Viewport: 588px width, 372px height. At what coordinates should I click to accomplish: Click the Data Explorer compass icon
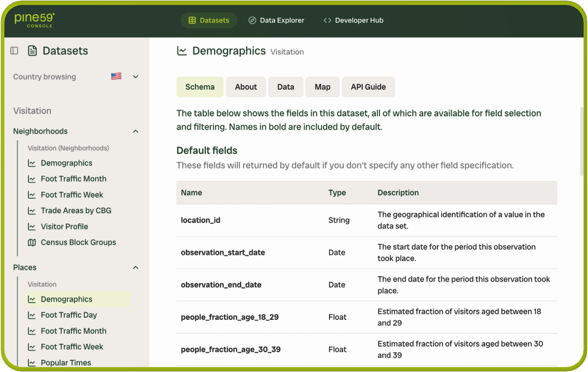pos(252,20)
